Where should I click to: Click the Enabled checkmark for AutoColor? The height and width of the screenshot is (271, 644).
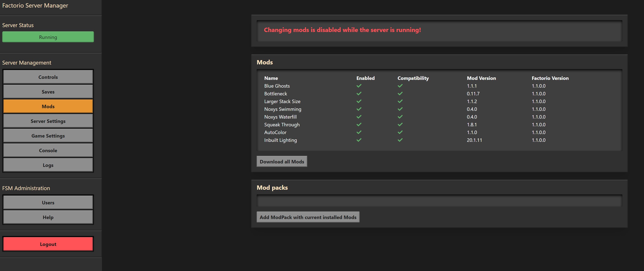359,132
